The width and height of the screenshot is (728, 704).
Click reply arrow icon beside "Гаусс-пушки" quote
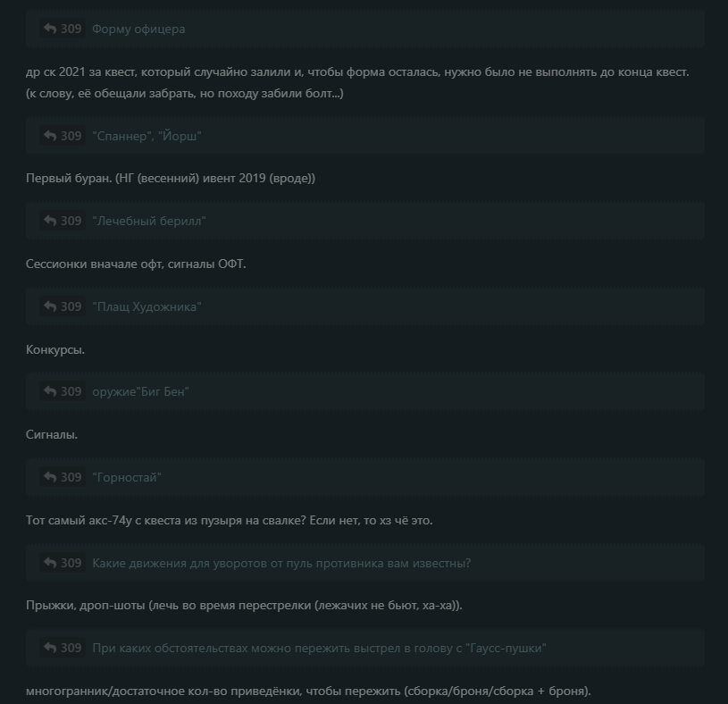[x=50, y=648]
